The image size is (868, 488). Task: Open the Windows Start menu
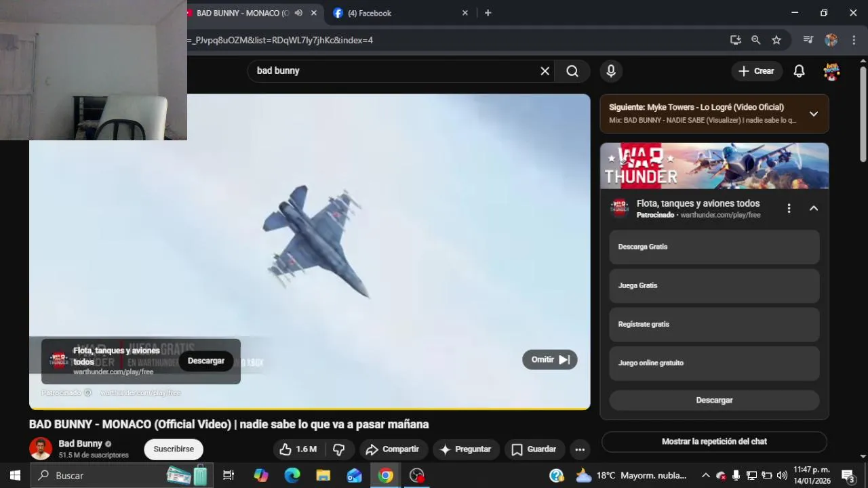(15, 475)
